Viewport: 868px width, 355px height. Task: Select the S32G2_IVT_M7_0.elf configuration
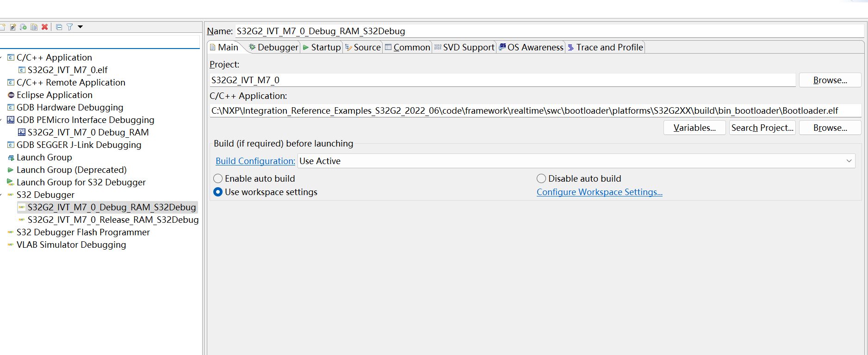pyautogui.click(x=67, y=70)
